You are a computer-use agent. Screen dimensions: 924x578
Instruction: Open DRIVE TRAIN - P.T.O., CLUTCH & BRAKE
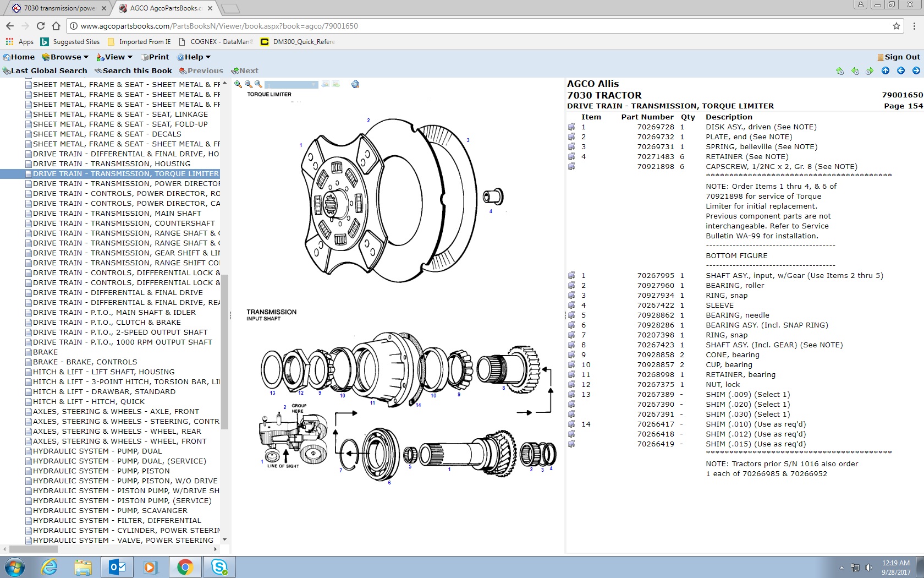(x=107, y=322)
